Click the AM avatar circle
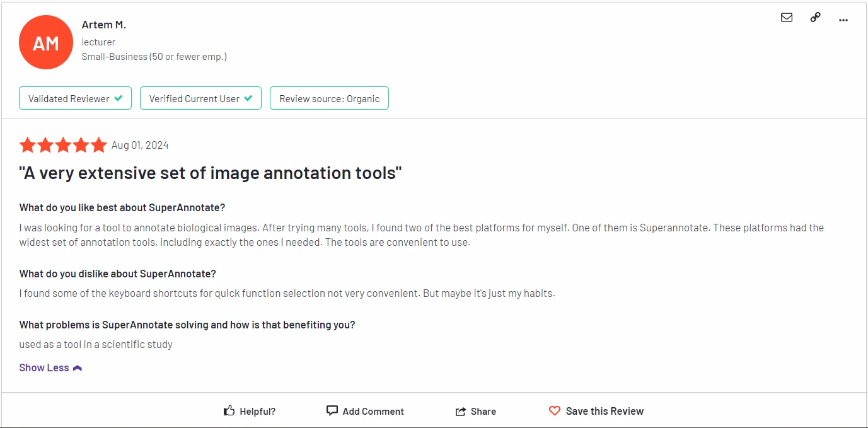Image resolution: width=868 pixels, height=428 pixels. click(45, 42)
